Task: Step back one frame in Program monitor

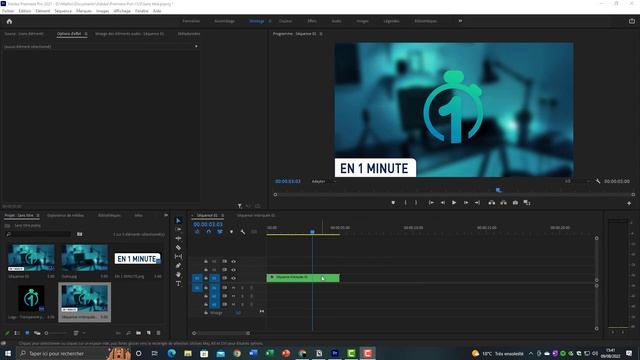Action: click(442, 202)
